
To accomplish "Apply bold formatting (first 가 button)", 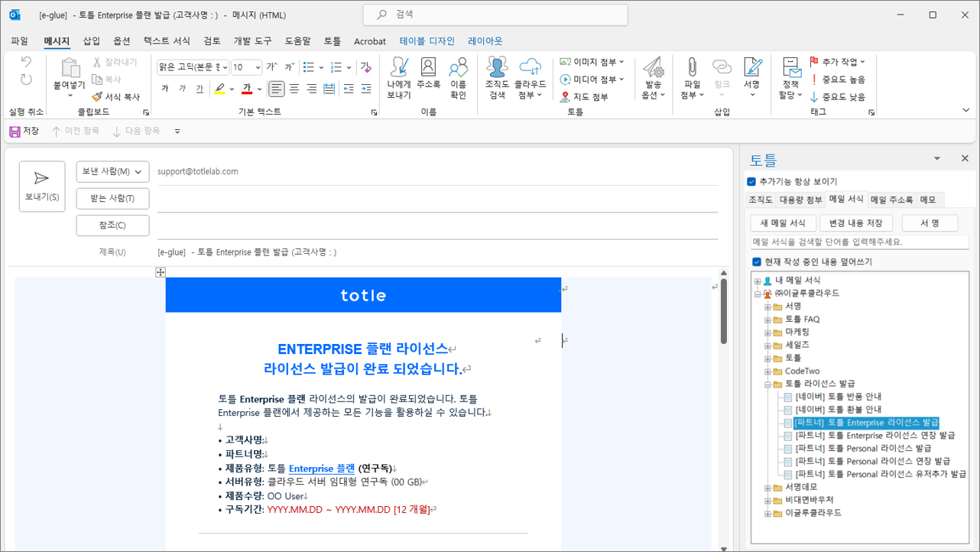I will pyautogui.click(x=165, y=89).
